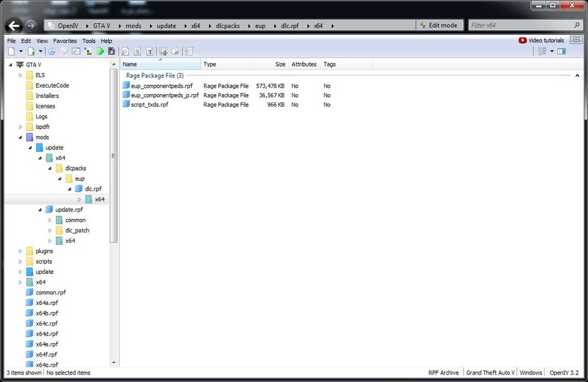
Task: Click the image export up-arrow toolbar icon
Action: pos(163,51)
